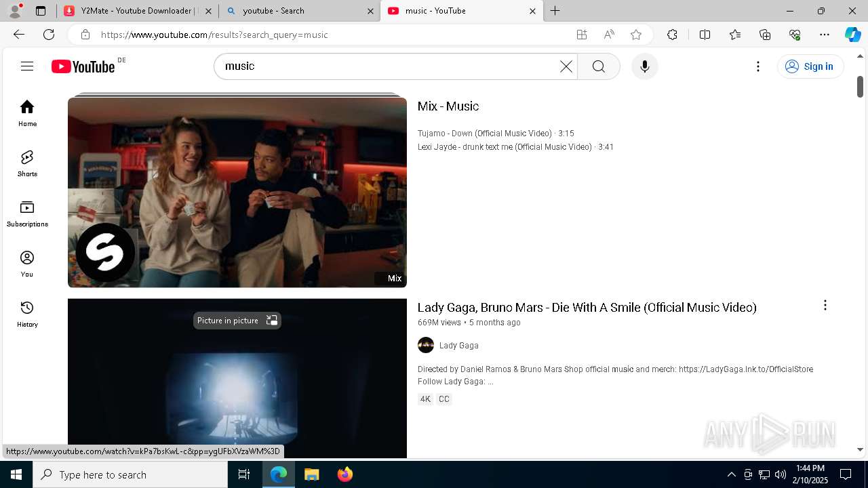868x488 pixels.
Task: Go back to the previous page
Action: tap(19, 35)
